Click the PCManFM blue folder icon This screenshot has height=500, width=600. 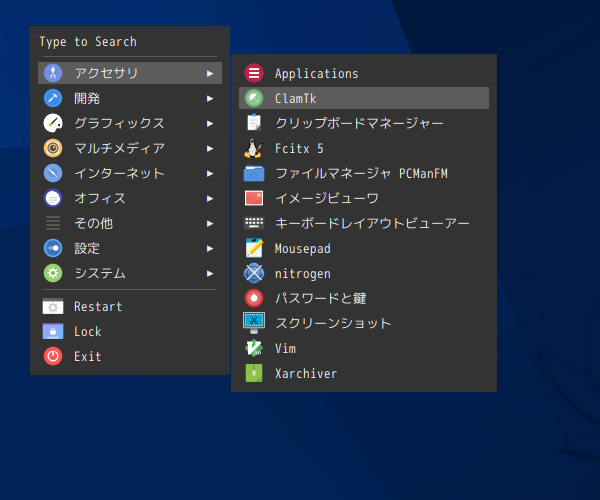(254, 173)
